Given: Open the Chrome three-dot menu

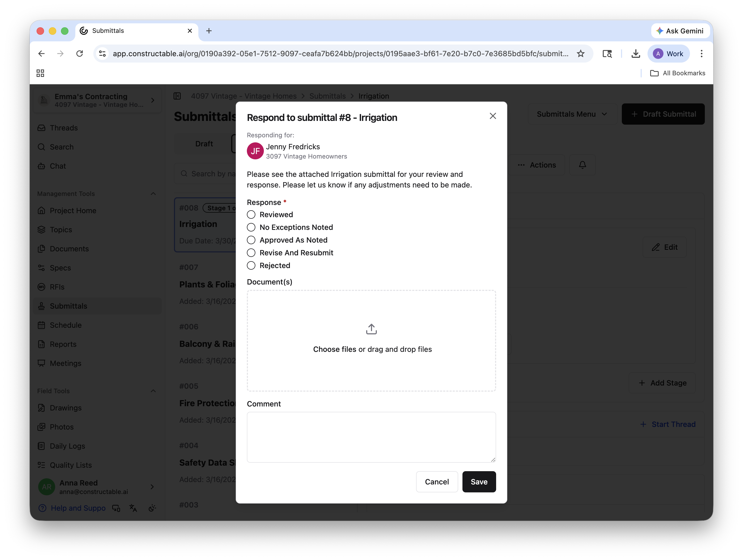Looking at the screenshot, I should tap(701, 54).
